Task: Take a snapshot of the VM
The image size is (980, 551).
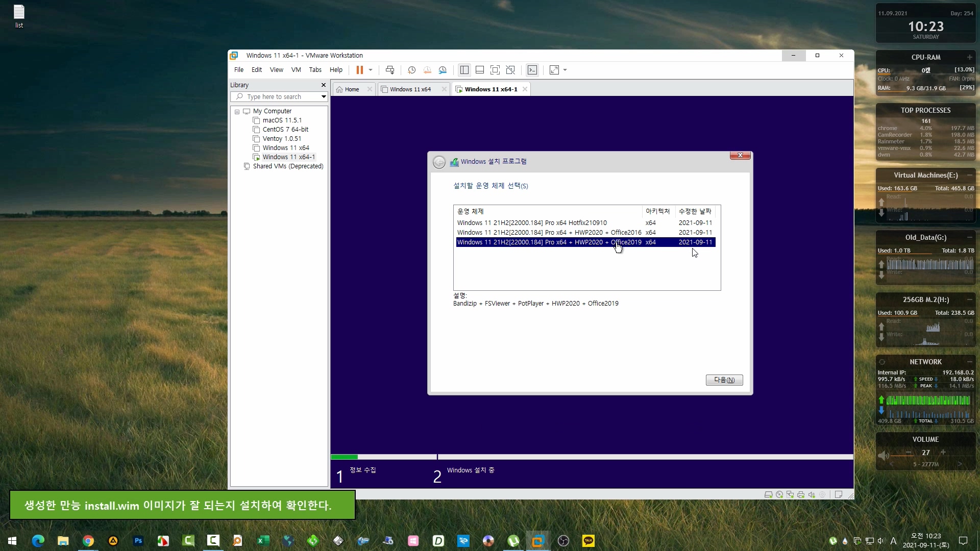Action: tap(411, 70)
